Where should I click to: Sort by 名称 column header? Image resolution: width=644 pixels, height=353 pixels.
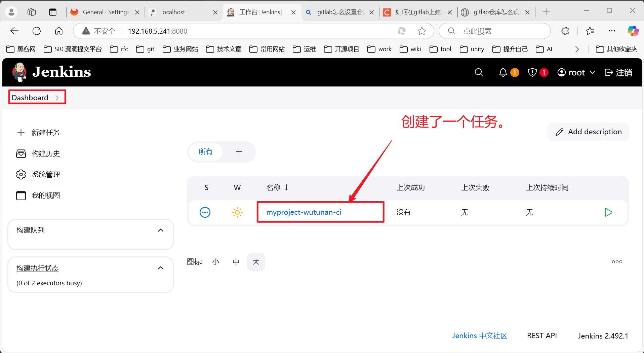pyautogui.click(x=277, y=188)
